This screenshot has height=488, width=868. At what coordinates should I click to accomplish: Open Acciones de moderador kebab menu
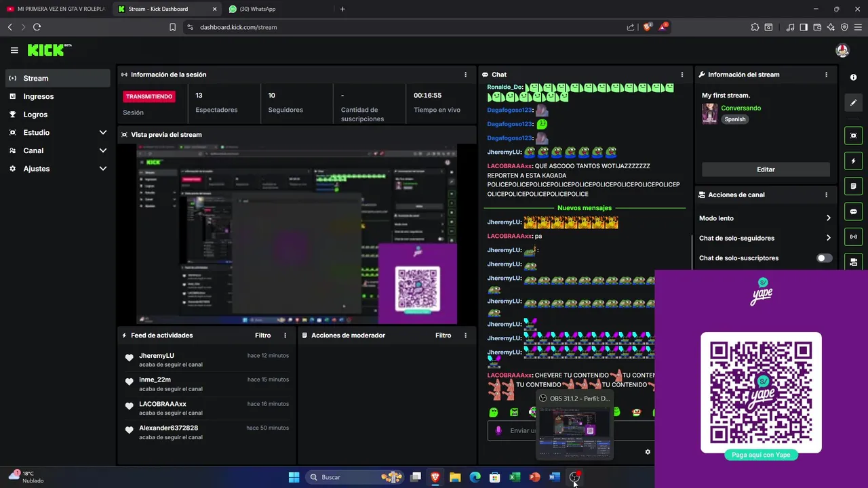[465, 335]
